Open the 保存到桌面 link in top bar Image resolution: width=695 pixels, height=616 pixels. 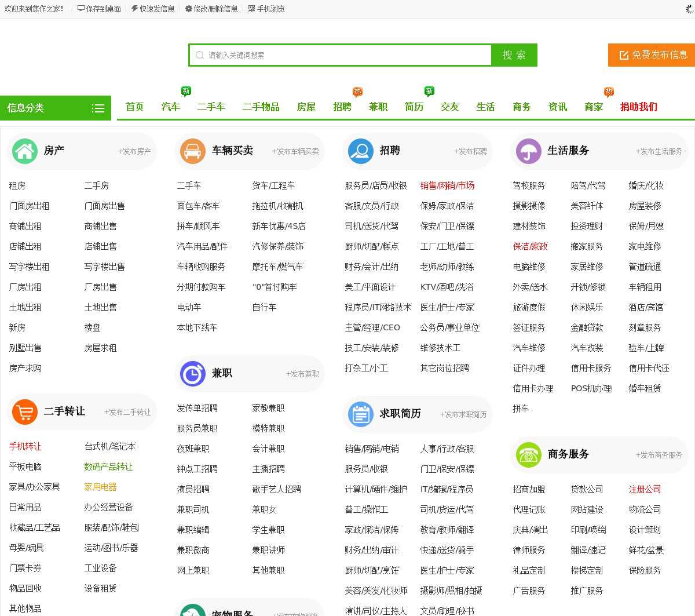coord(99,9)
